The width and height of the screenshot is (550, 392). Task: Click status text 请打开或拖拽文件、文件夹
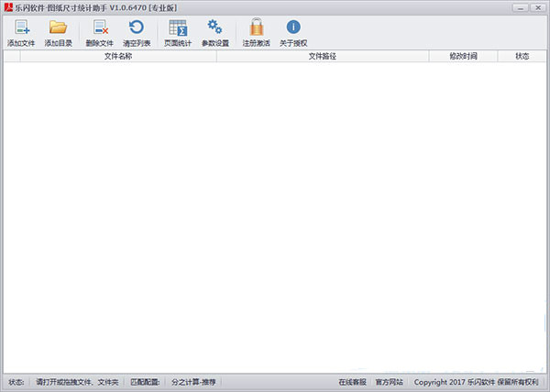(77, 382)
